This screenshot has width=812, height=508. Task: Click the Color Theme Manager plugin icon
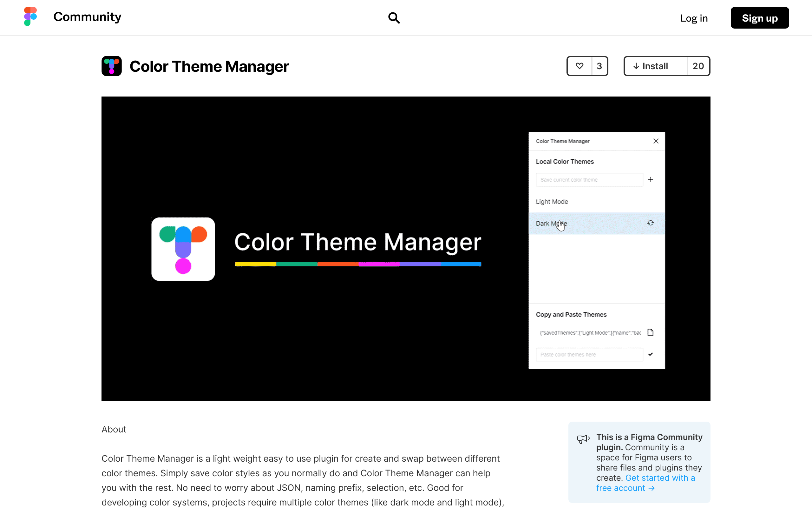pyautogui.click(x=112, y=66)
